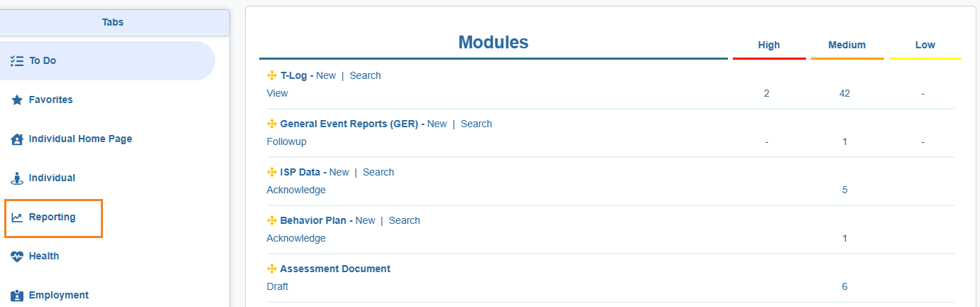The image size is (980, 307).
Task: Open T-Log medium count 42
Action: pos(844,94)
